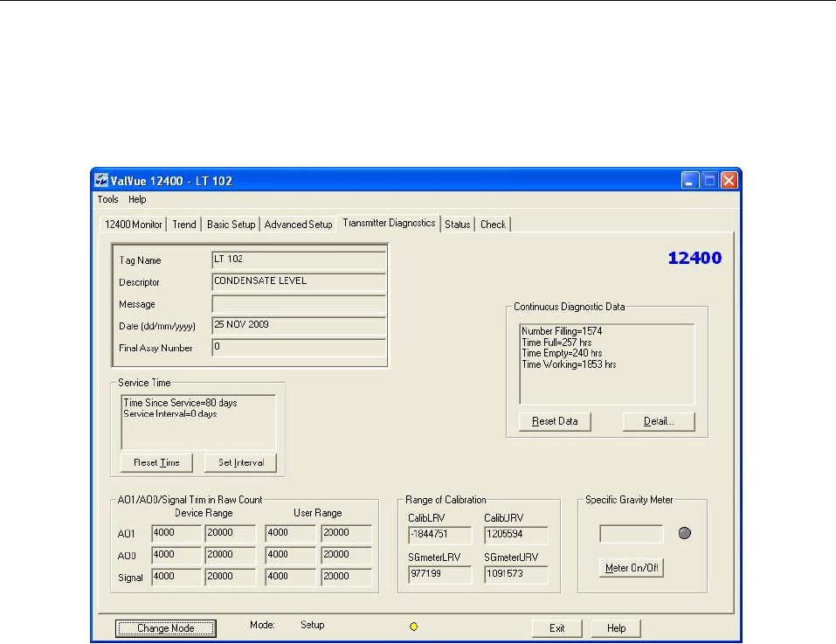
Task: Click the Descriptor field CONDENSATE LEVEL
Action: tap(299, 281)
